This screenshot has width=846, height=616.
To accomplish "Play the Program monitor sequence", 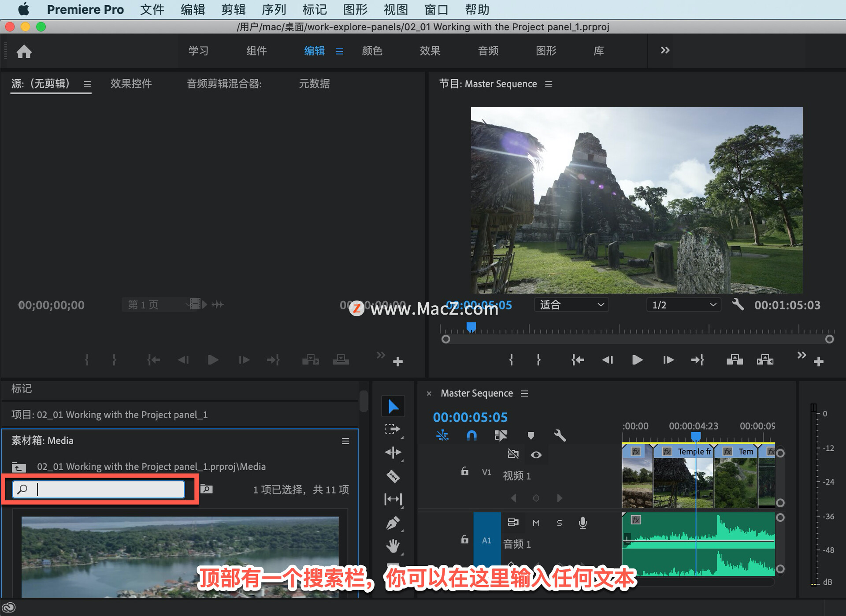I will (x=637, y=360).
